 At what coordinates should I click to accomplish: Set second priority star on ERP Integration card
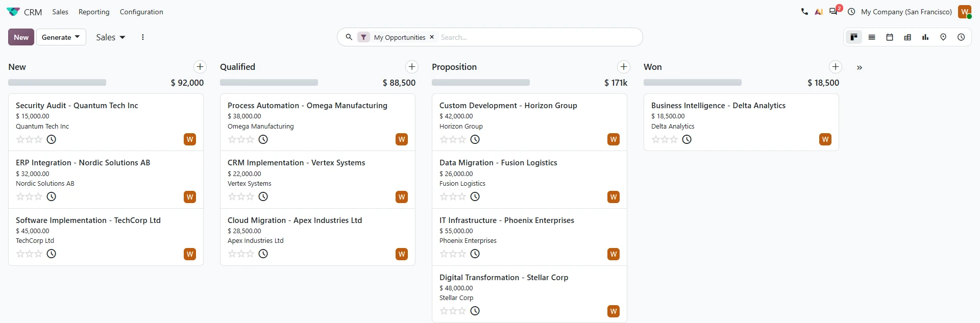tap(29, 196)
